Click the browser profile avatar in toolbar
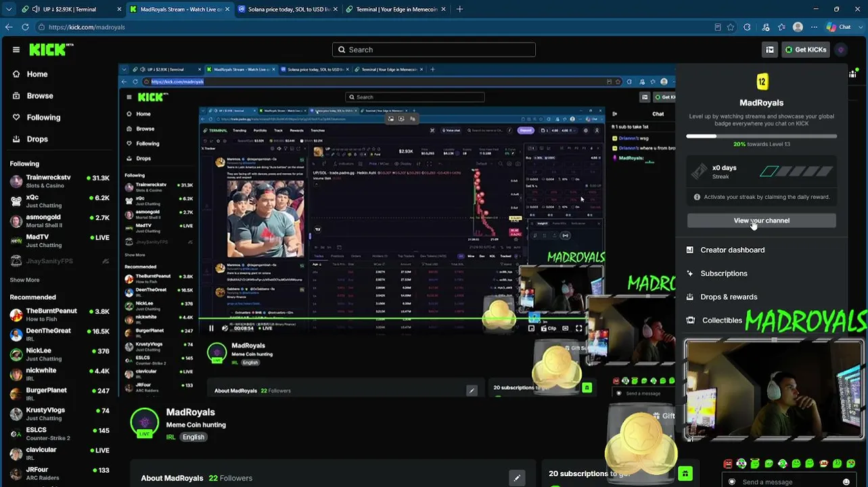Viewport: 868px width, 487px height. pyautogui.click(x=798, y=27)
